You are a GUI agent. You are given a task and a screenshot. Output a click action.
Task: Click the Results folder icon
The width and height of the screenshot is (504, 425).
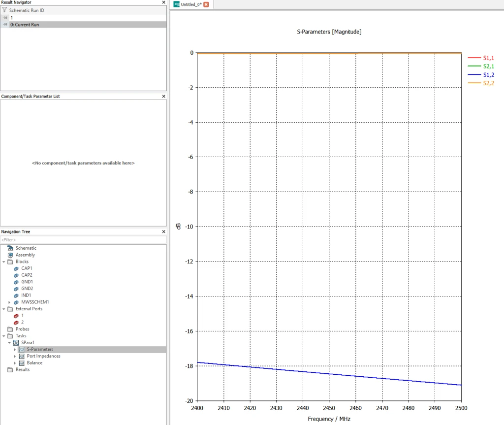coord(10,370)
